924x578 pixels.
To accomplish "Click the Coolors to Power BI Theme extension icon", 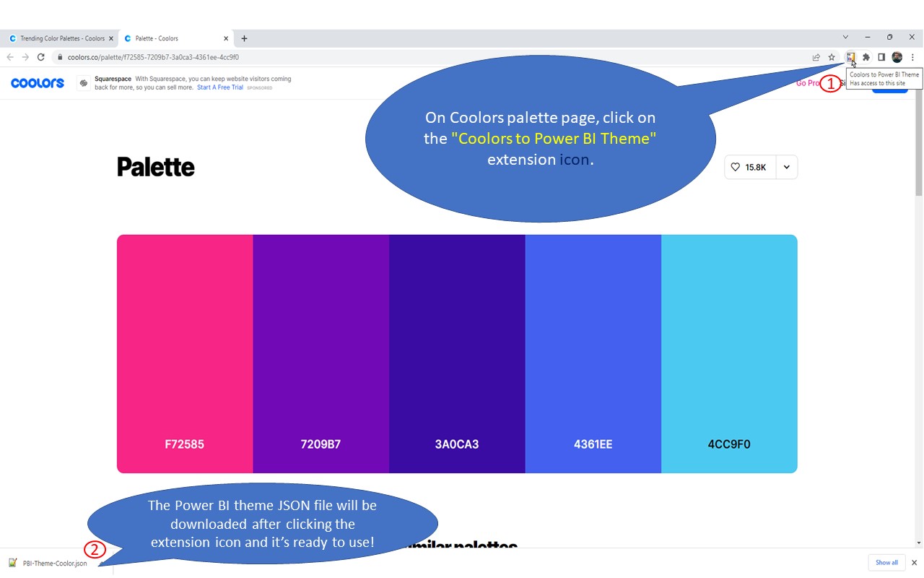I will (850, 57).
